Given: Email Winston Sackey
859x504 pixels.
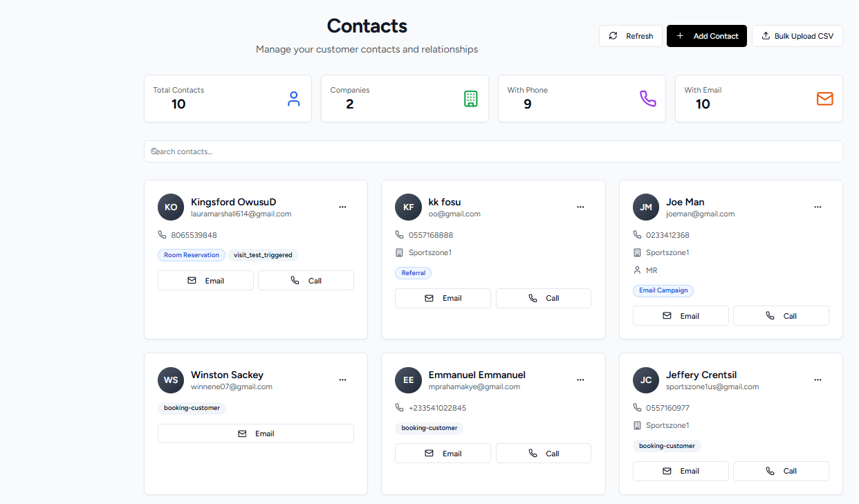Looking at the screenshot, I should pyautogui.click(x=255, y=433).
